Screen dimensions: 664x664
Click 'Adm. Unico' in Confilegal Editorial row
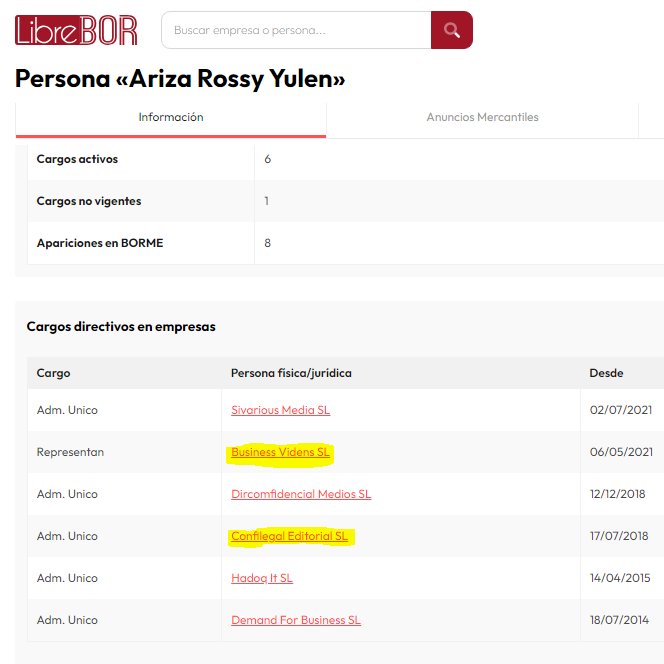(x=67, y=536)
